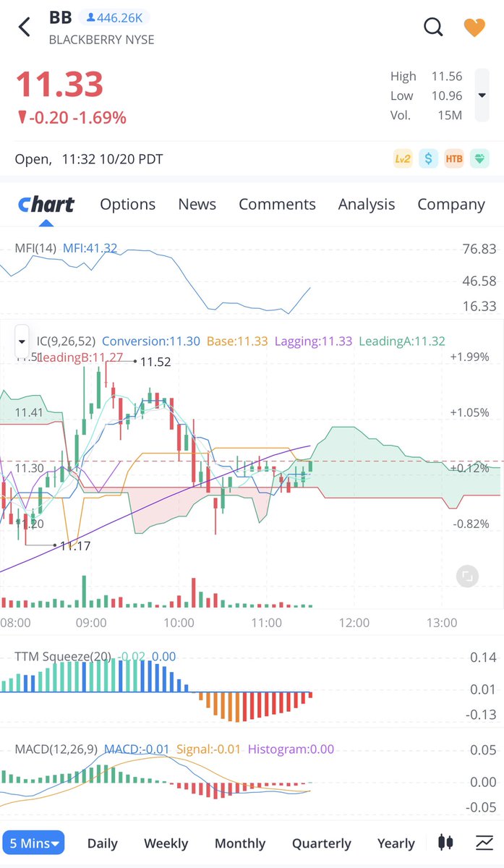This screenshot has width=504, height=868.
Task: Tap the 12:00 time axis label
Action: (354, 623)
